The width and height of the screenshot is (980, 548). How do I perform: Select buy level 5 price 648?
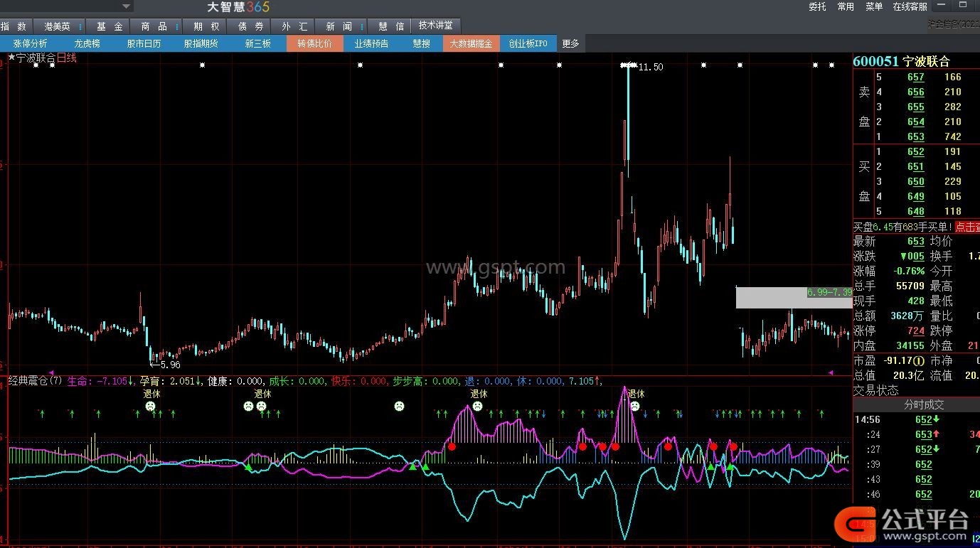[916, 211]
